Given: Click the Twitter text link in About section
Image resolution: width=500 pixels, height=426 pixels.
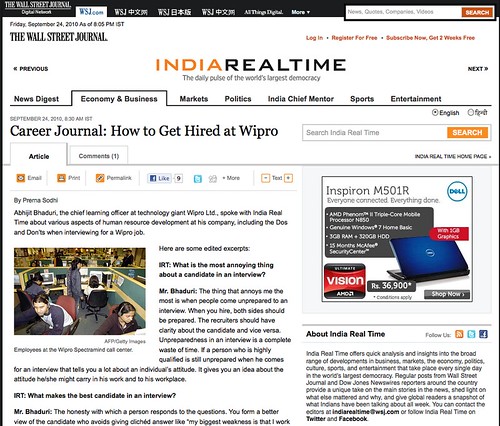Looking at the screenshot, I should pos(316,419).
